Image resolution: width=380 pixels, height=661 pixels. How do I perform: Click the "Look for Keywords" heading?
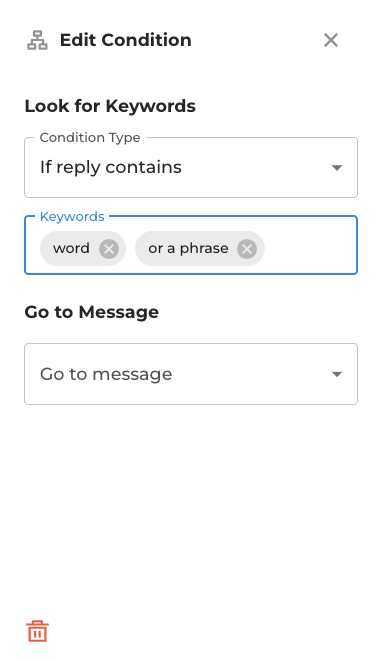(110, 106)
